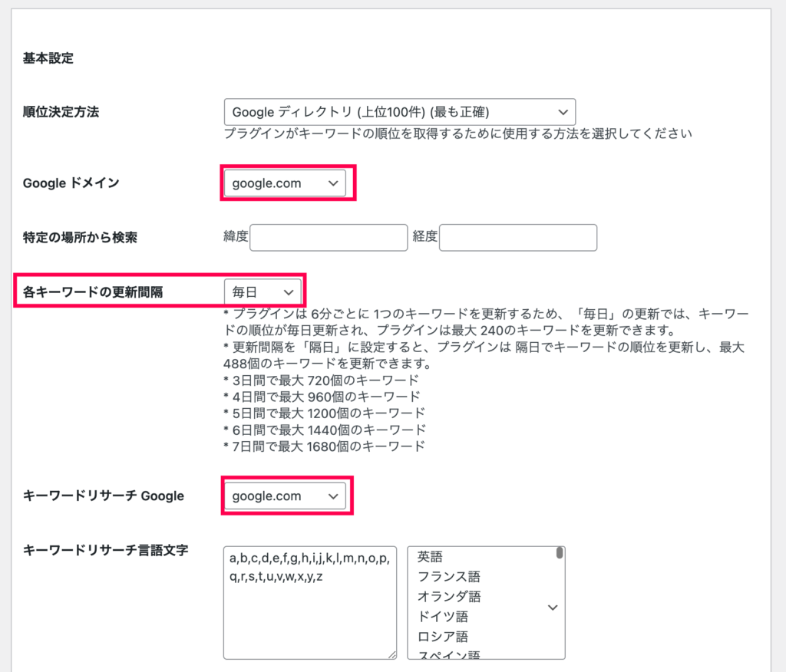786x672 pixels.
Task: Click the 基本設定 heading text
Action: (x=48, y=58)
